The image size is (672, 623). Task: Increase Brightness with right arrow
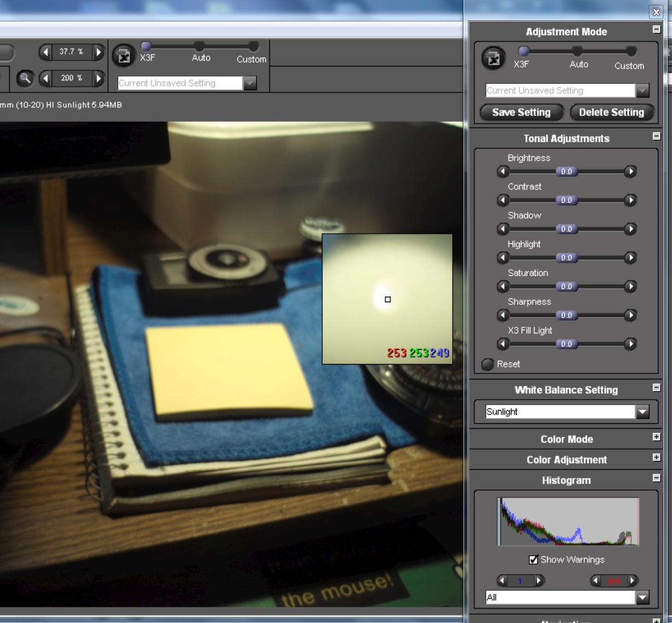[x=630, y=172]
